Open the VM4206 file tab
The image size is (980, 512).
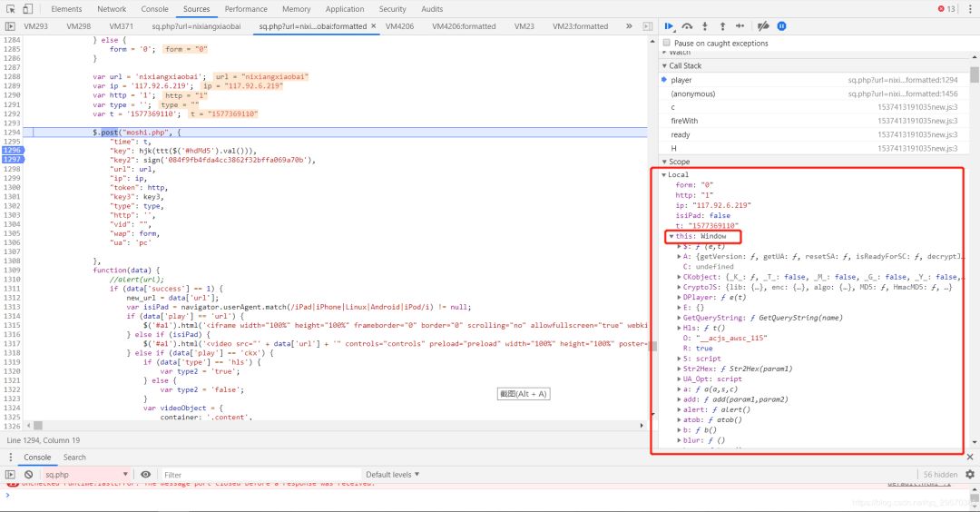399,26
